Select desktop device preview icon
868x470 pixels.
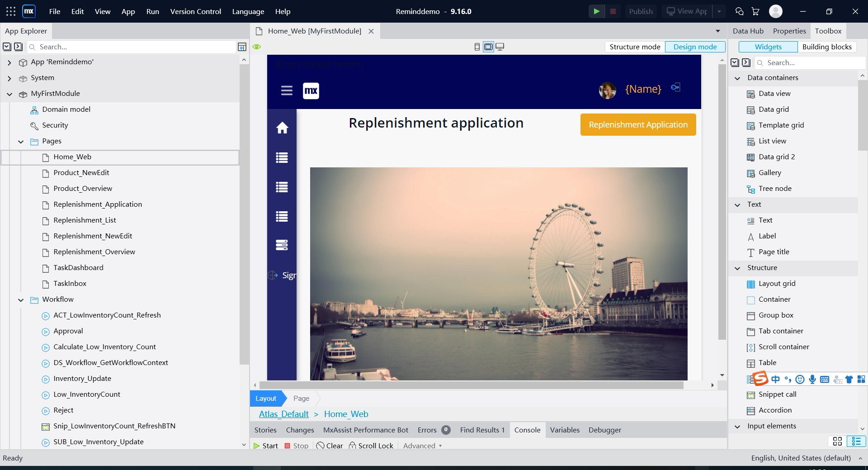pyautogui.click(x=500, y=47)
